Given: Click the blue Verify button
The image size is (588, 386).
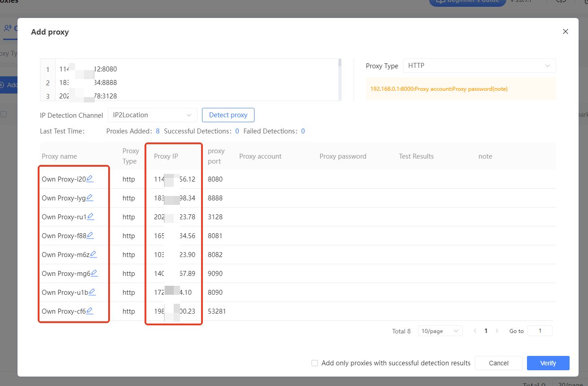Looking at the screenshot, I should click(548, 363).
